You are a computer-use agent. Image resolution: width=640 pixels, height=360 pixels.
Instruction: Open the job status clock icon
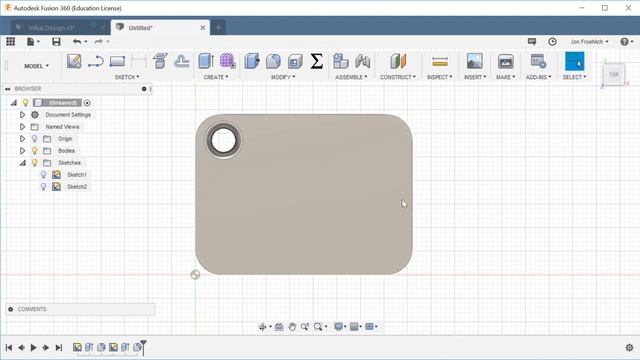[552, 42]
